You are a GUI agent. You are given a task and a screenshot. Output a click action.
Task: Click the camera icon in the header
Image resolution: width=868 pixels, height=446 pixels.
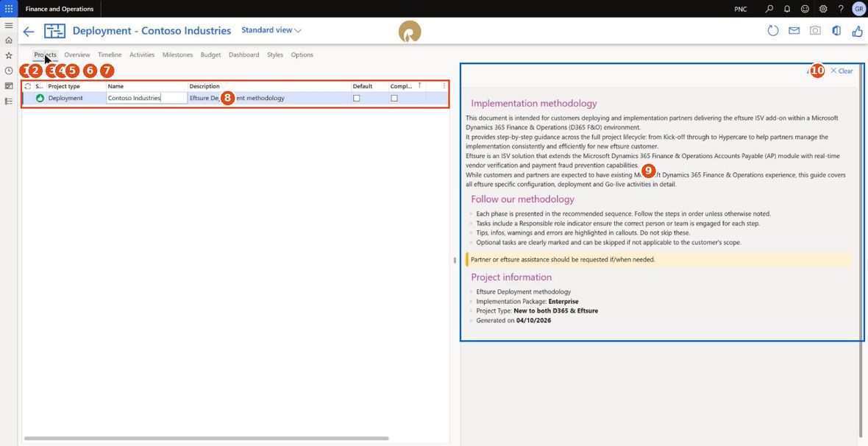(x=816, y=31)
